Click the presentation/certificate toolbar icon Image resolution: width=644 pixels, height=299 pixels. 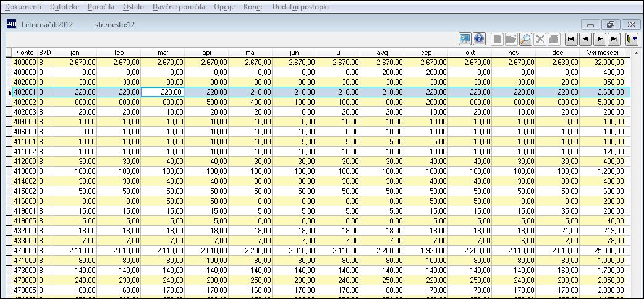pyautogui.click(x=465, y=39)
